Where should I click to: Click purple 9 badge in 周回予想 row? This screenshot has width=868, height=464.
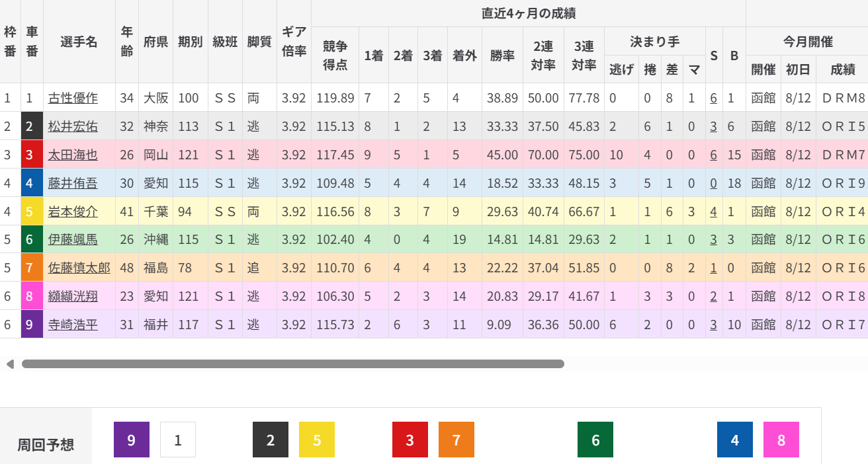132,440
